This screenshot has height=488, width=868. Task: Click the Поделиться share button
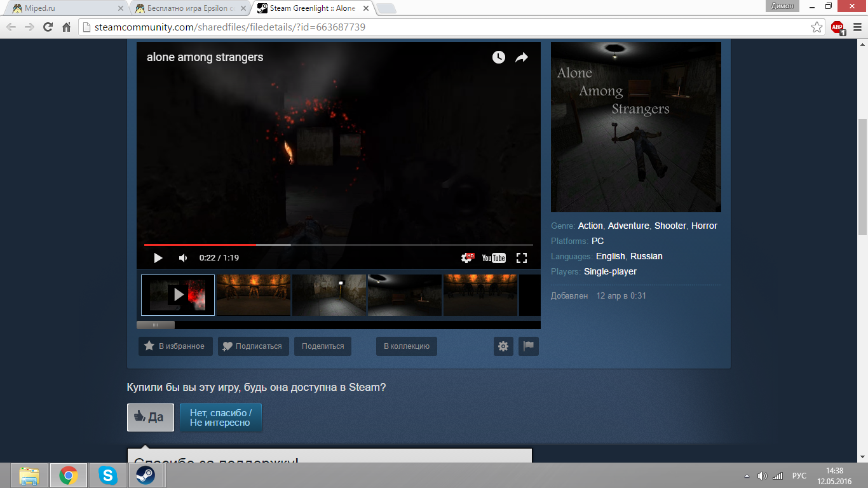click(323, 346)
